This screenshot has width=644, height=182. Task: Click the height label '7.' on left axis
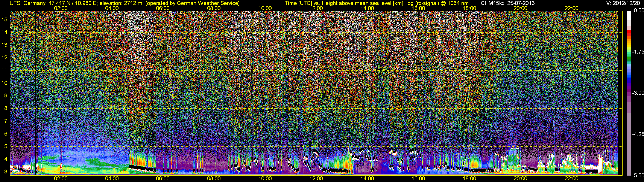click(6, 121)
